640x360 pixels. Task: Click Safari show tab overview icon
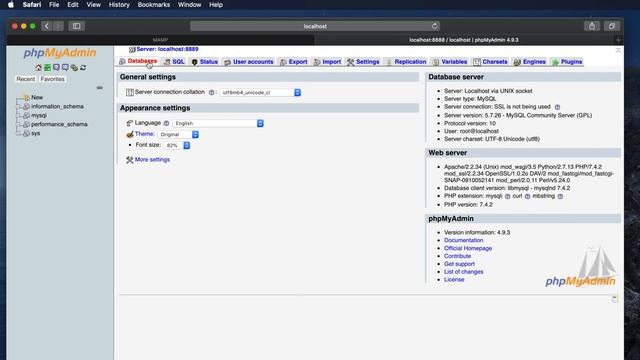612,26
